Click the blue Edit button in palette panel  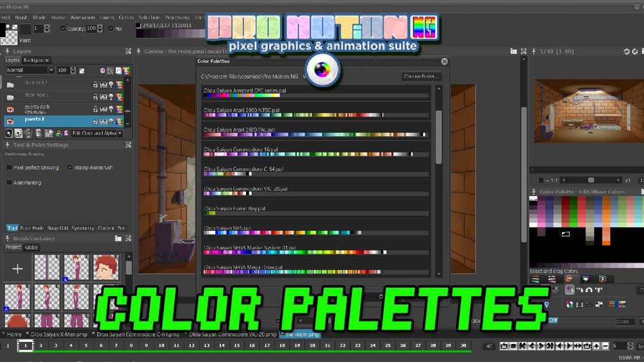(553, 320)
